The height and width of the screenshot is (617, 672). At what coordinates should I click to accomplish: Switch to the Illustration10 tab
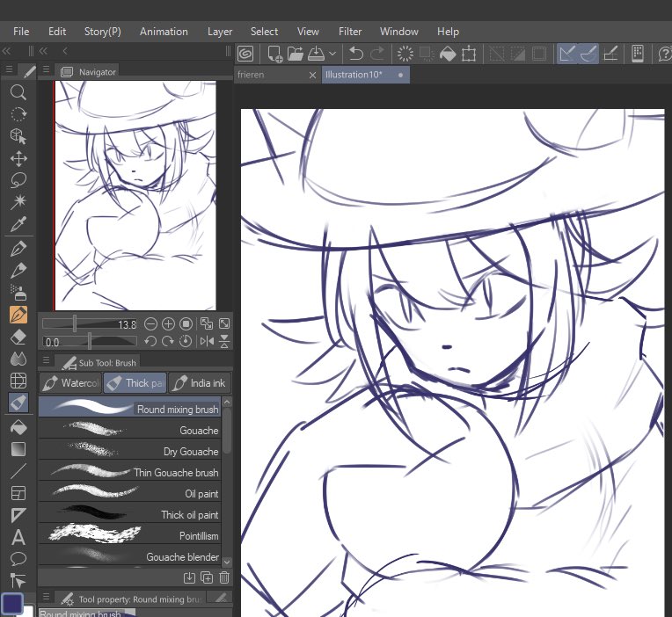(x=366, y=75)
